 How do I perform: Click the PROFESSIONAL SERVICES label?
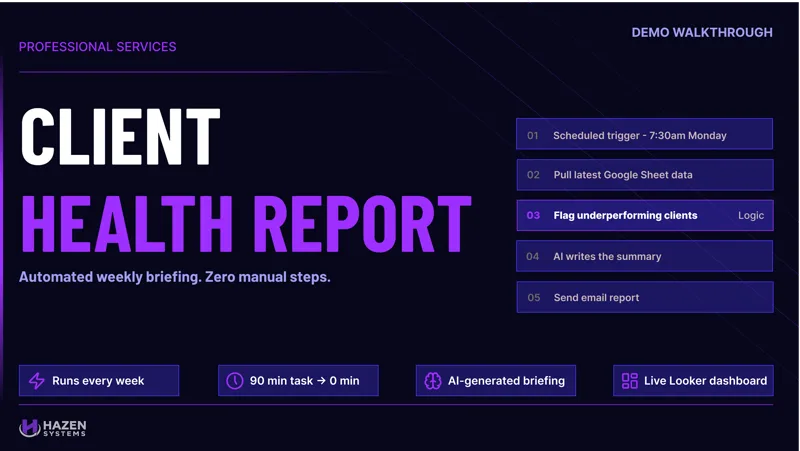[x=97, y=47]
